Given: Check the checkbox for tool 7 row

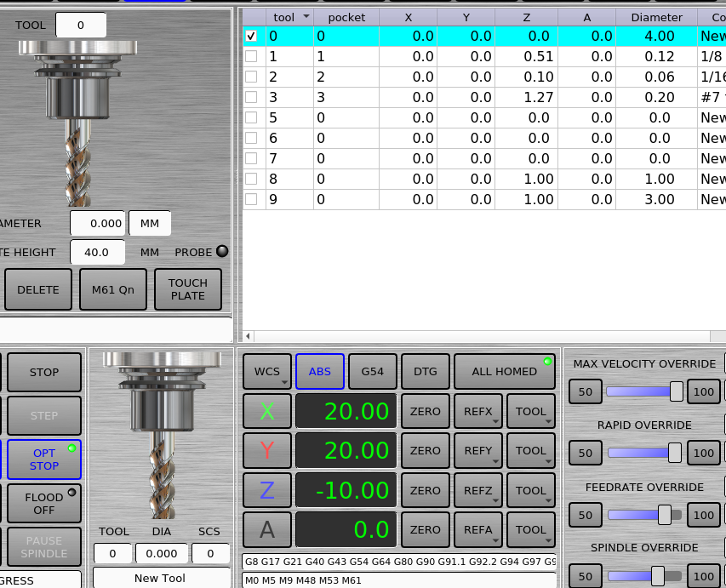Looking at the screenshot, I should [x=251, y=158].
